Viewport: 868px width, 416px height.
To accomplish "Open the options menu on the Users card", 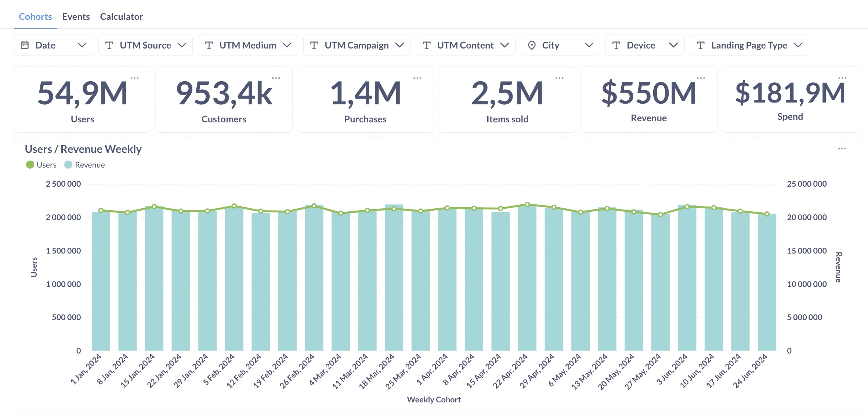I will [x=135, y=78].
